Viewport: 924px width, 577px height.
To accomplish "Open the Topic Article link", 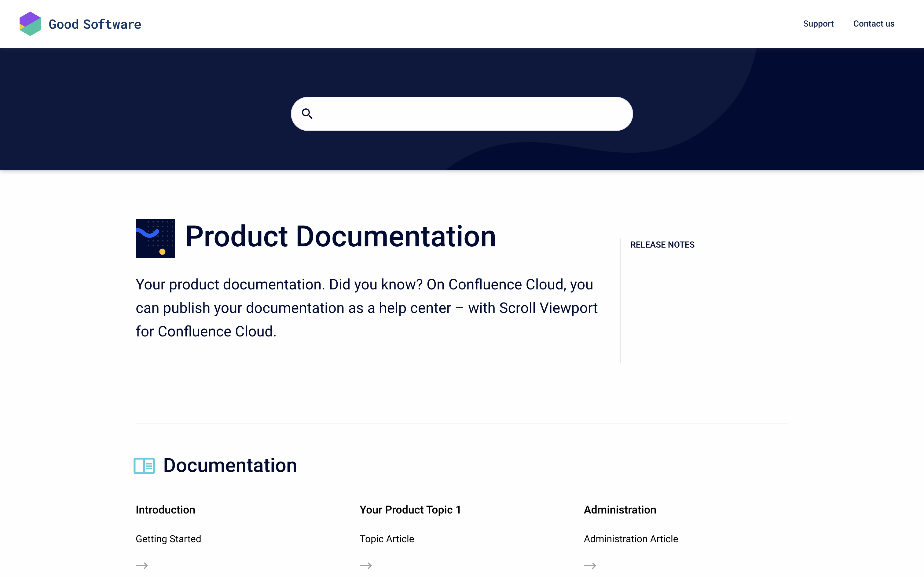I will 387,539.
